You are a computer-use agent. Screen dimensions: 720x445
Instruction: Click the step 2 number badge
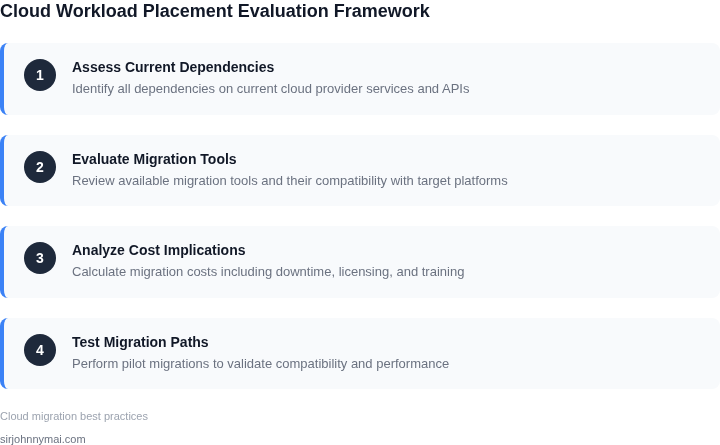pyautogui.click(x=40, y=167)
